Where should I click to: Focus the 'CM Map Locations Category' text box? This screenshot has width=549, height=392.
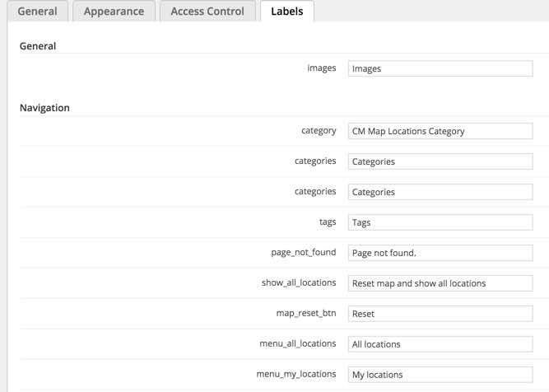click(x=440, y=131)
